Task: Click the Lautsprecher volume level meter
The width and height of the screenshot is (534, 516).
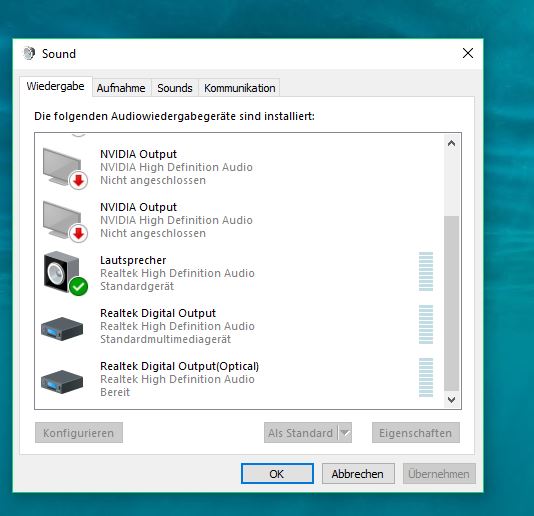Action: (x=426, y=271)
